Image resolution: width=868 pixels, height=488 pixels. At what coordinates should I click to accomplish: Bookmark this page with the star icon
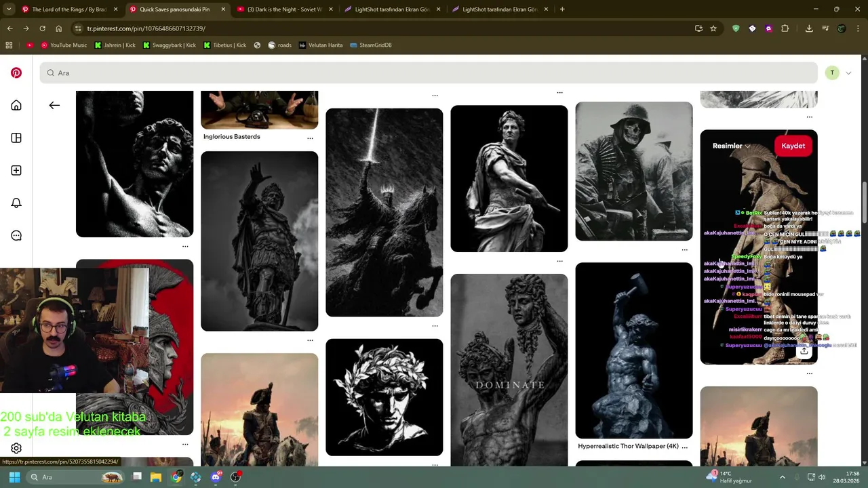tap(713, 28)
